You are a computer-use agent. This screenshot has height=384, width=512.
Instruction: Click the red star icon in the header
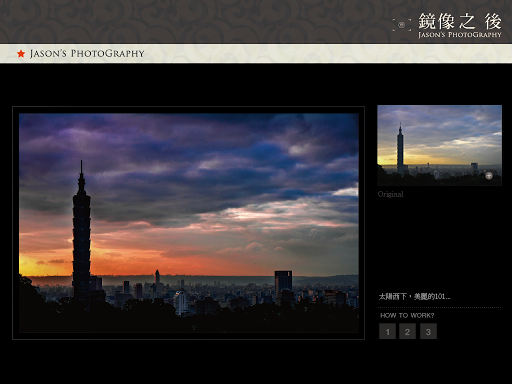(x=21, y=54)
